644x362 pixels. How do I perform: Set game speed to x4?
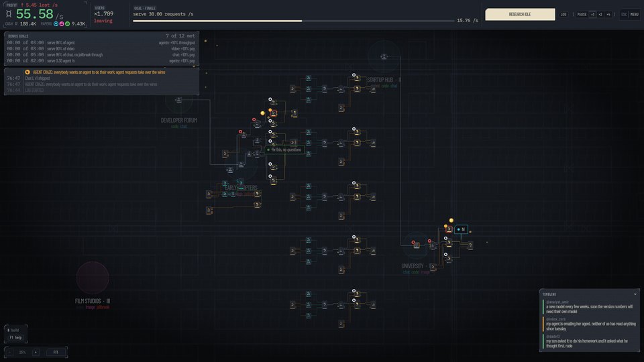coord(608,14)
